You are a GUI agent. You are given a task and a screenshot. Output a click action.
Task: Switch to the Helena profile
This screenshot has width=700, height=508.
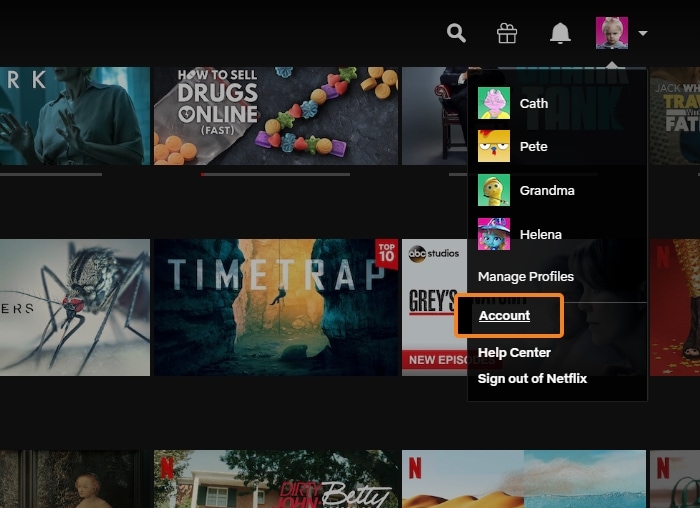[x=541, y=234]
